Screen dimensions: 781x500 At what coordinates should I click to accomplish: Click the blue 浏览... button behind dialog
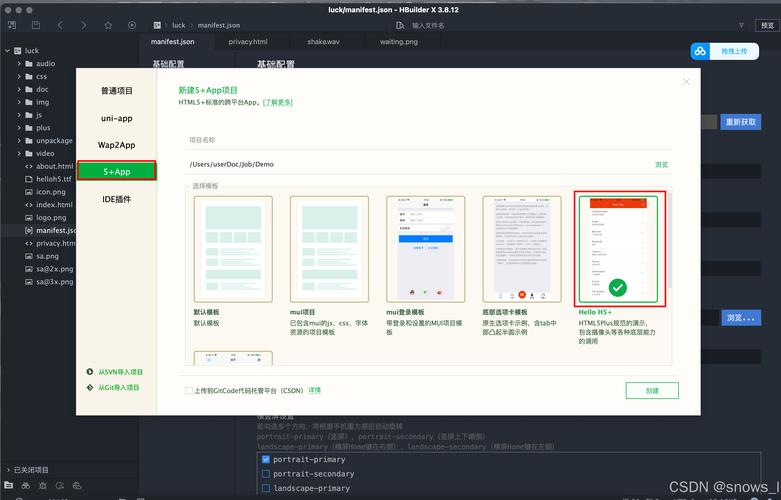741,318
